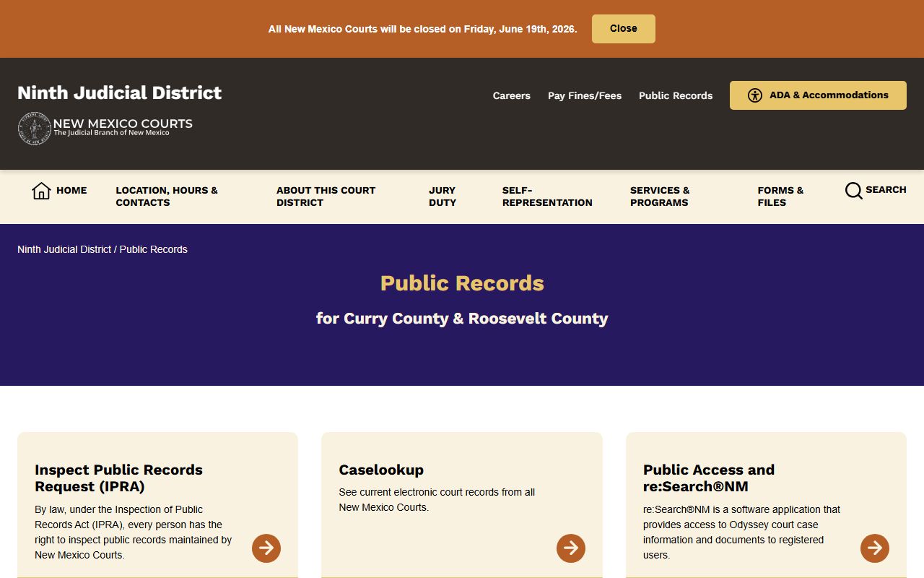This screenshot has height=578, width=924.
Task: Open Pay Fines/Fees link
Action: click(x=585, y=95)
